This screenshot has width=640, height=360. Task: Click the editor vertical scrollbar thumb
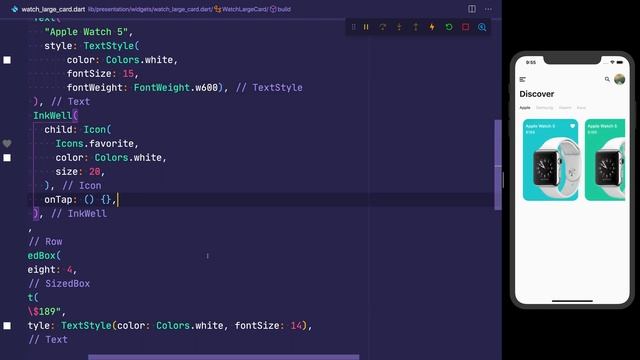(x=498, y=165)
